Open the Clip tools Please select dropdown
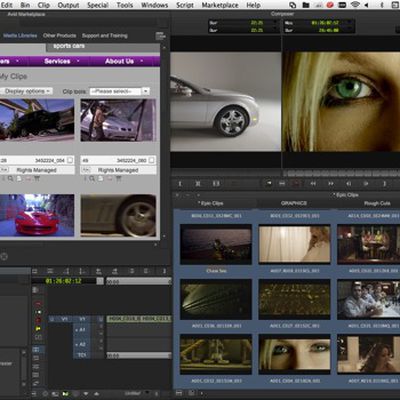 119,91
